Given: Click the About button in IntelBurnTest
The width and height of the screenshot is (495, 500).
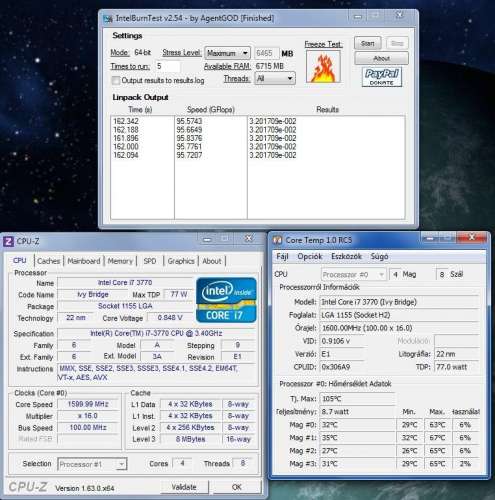Looking at the screenshot, I should 381,58.
